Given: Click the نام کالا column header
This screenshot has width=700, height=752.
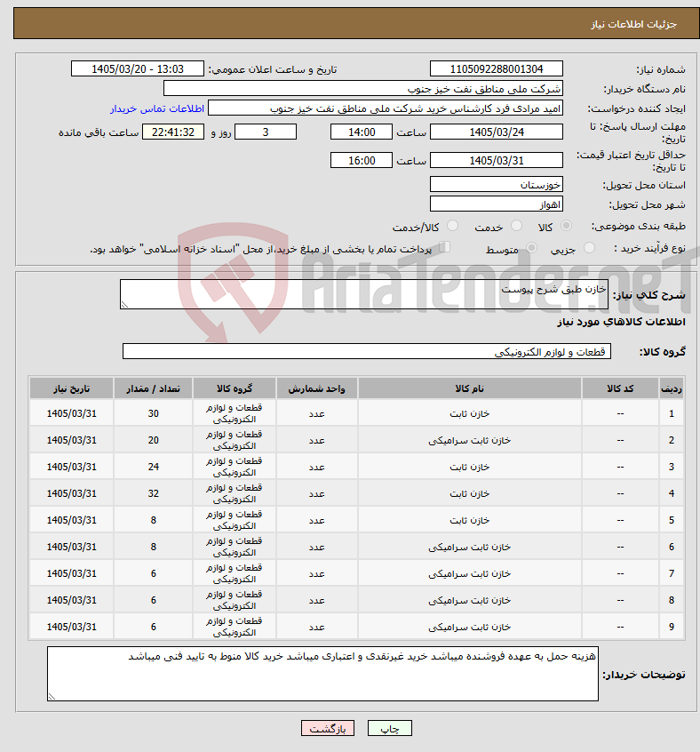Looking at the screenshot, I should [x=470, y=388].
